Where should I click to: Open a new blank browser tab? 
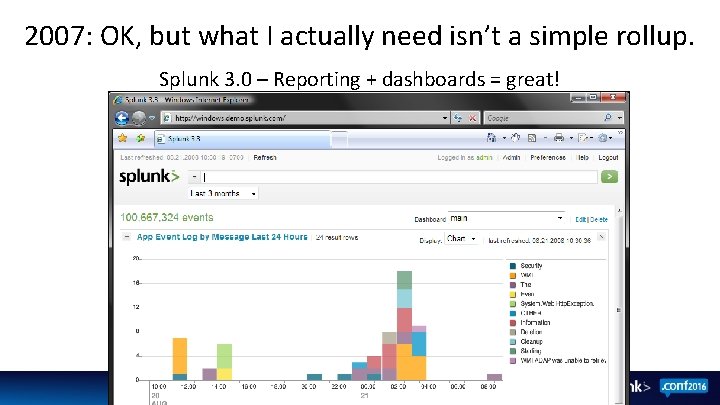pyautogui.click(x=339, y=139)
